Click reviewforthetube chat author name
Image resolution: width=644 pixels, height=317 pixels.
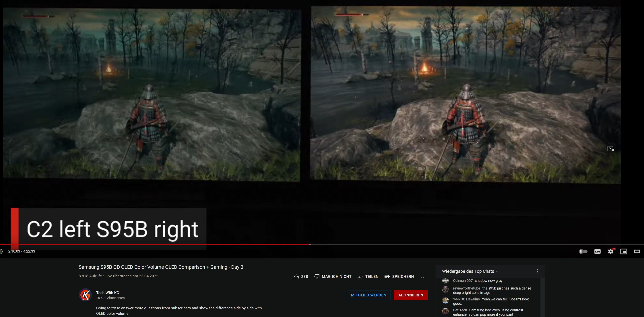[467, 288]
